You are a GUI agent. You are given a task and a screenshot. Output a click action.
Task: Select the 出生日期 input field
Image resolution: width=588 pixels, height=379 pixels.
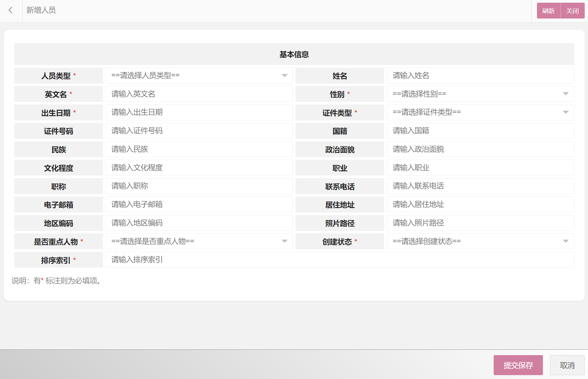(199, 113)
